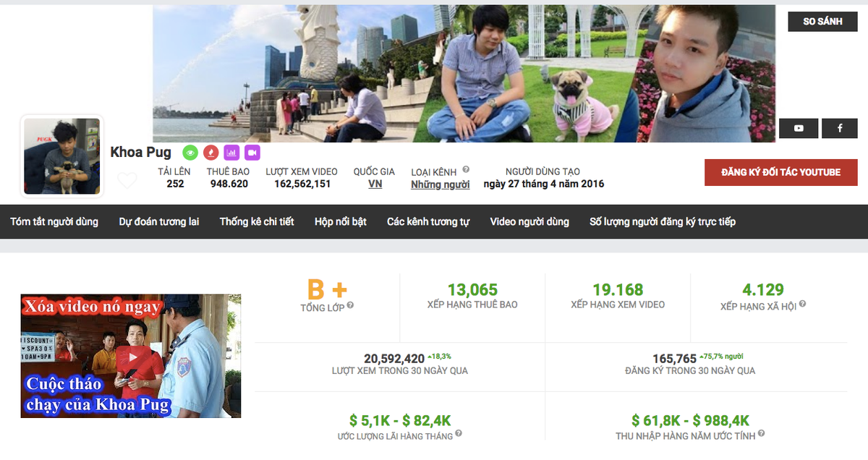Click the red flame icon beside channel name

click(210, 153)
